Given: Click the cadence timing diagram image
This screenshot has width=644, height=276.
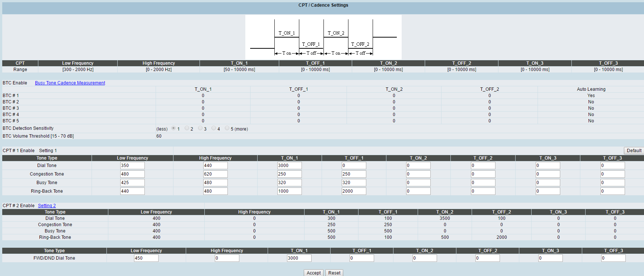Looking at the screenshot, I should (x=323, y=37).
